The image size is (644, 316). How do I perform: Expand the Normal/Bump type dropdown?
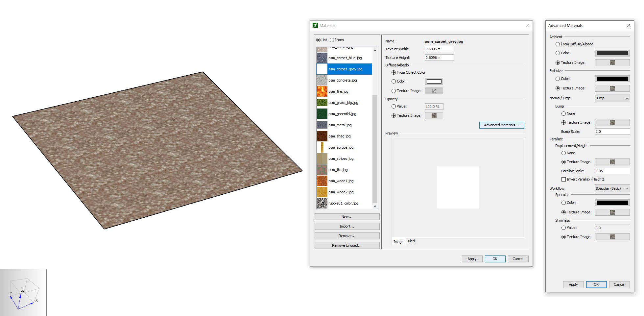pos(612,98)
